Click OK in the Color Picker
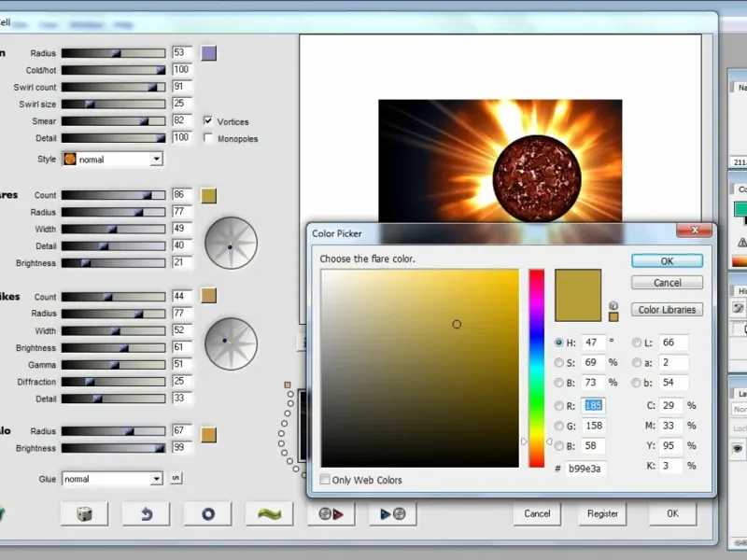Image resolution: width=747 pixels, height=560 pixels. pyautogui.click(x=667, y=261)
